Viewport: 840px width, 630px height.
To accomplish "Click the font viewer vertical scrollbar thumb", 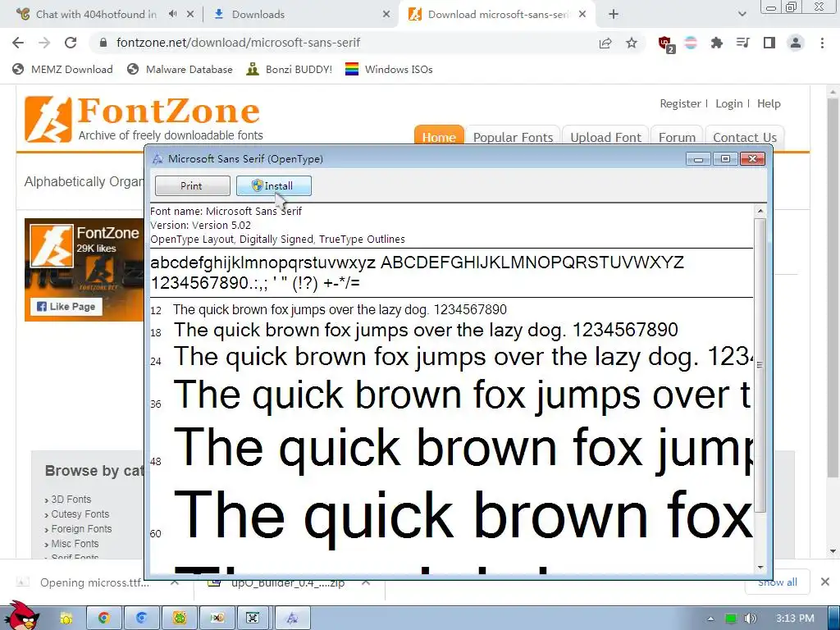I will [760, 365].
